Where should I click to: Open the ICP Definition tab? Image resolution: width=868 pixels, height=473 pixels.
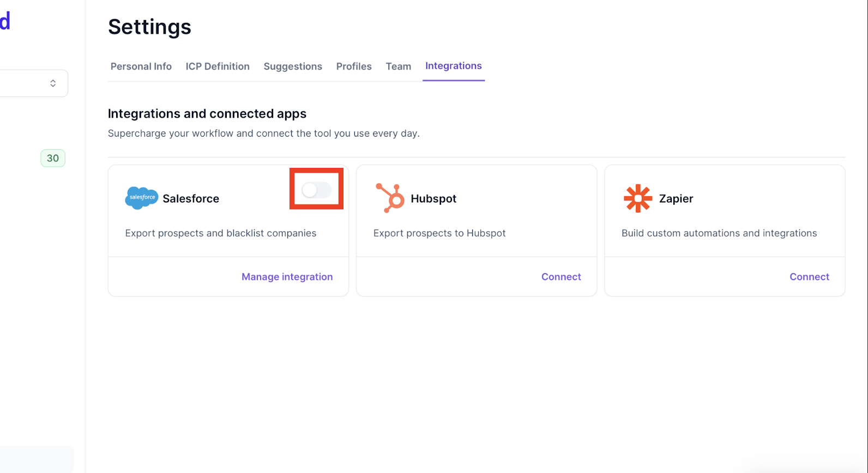(x=218, y=66)
